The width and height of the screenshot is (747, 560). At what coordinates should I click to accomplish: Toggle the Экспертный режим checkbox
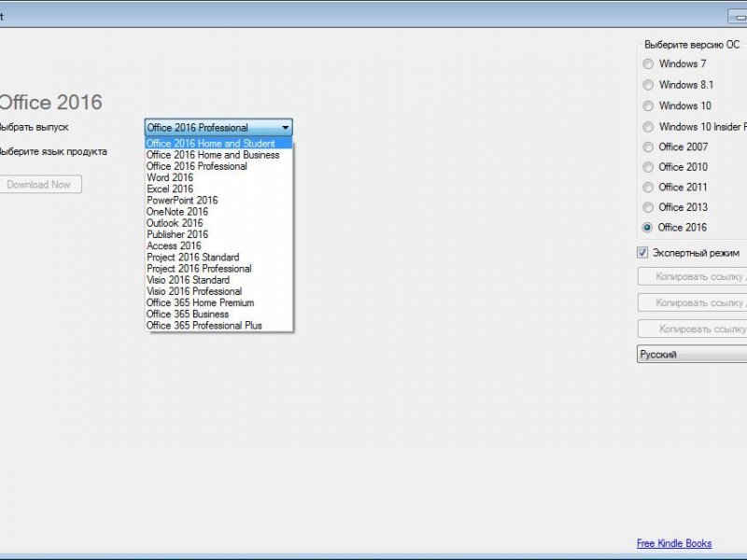point(642,252)
